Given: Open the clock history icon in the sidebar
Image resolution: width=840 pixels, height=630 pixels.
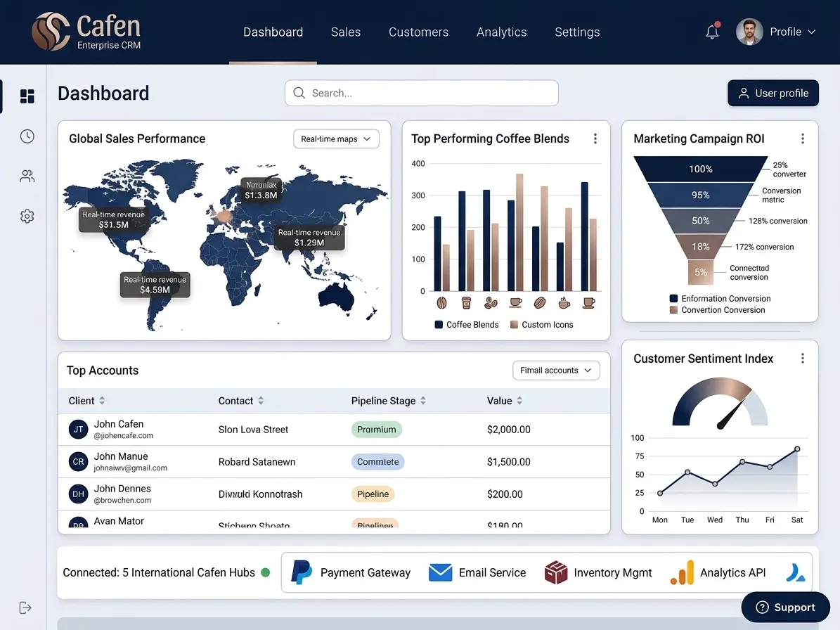Looking at the screenshot, I should [27, 136].
